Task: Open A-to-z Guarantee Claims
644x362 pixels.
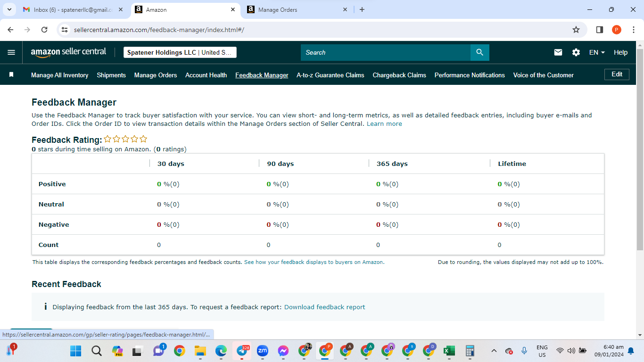Action: (330, 75)
